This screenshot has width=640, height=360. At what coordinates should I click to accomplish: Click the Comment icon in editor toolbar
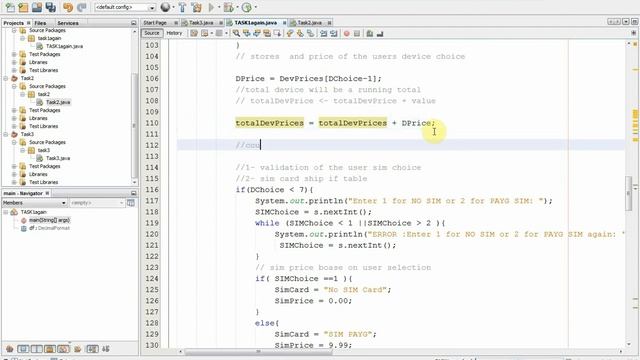coord(369,33)
